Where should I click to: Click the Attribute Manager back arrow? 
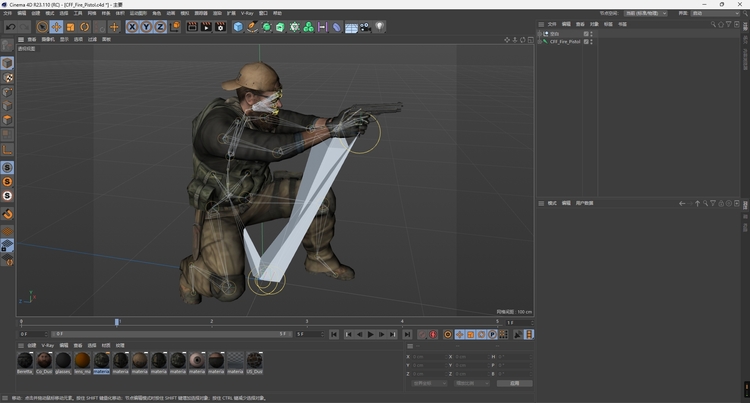[682, 203]
